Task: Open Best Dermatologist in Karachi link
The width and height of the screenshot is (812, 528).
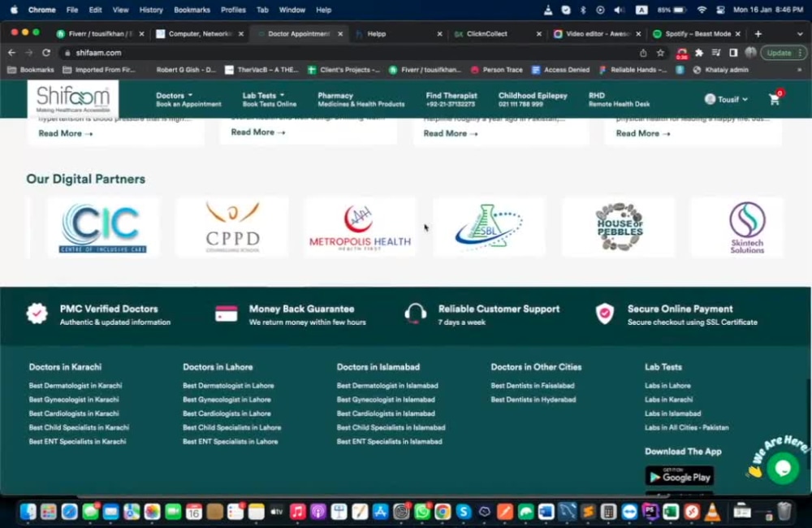Action: pos(76,386)
